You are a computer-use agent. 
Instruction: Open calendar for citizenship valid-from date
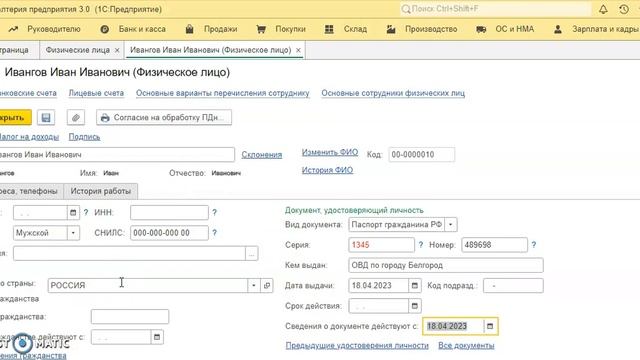[x=157, y=337]
